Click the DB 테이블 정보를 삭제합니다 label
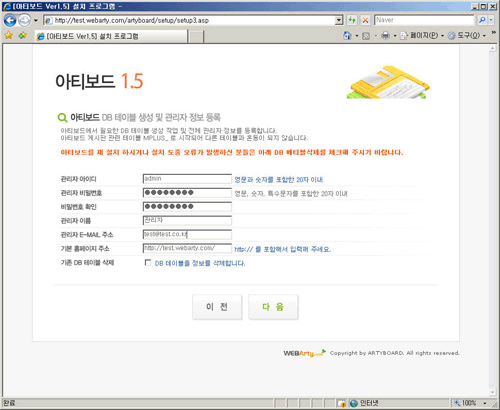Screen dimensions: 500x410 pos(200,263)
